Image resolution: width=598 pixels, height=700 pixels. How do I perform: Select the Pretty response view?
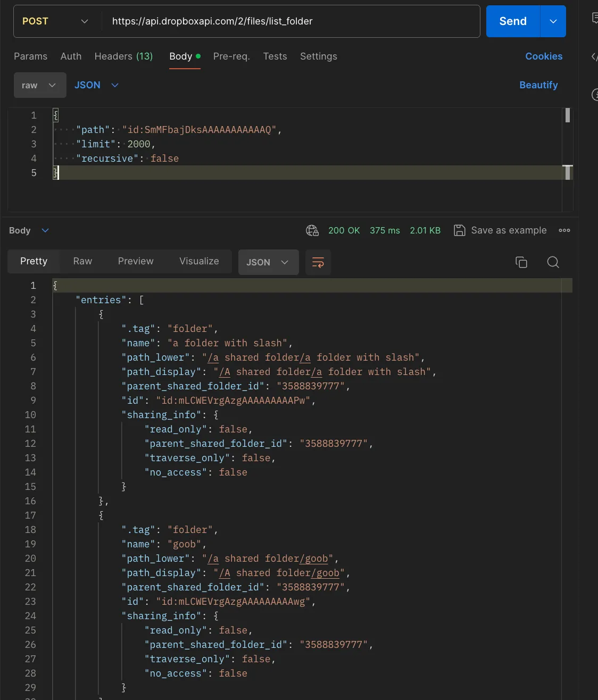click(x=34, y=261)
